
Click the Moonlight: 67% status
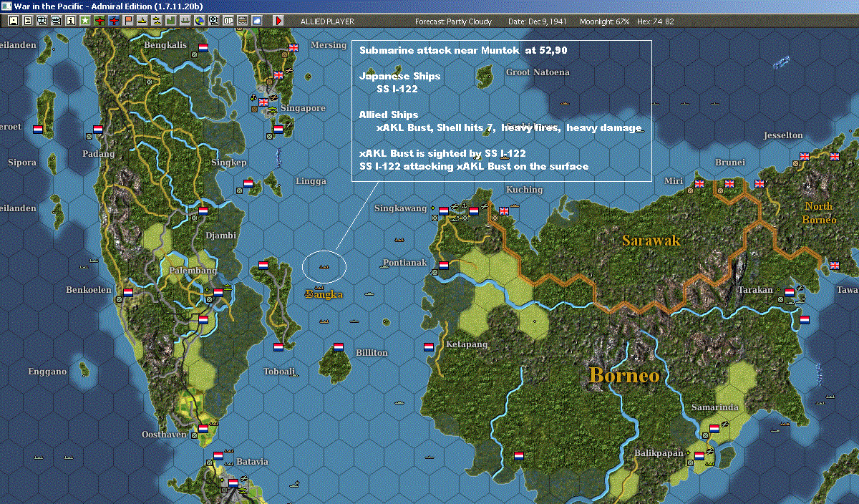(x=604, y=21)
